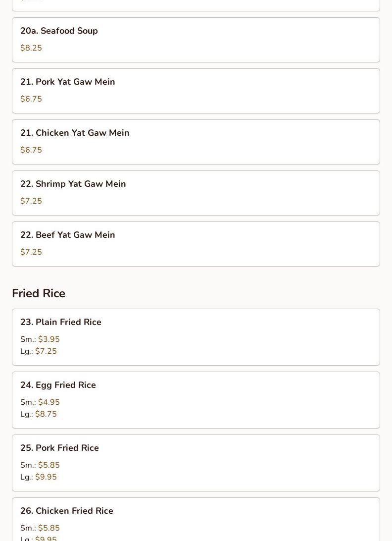Click 22. Shrimp Yat Gaw Mein item
Image resolution: width=392 pixels, height=541 pixels.
click(196, 193)
